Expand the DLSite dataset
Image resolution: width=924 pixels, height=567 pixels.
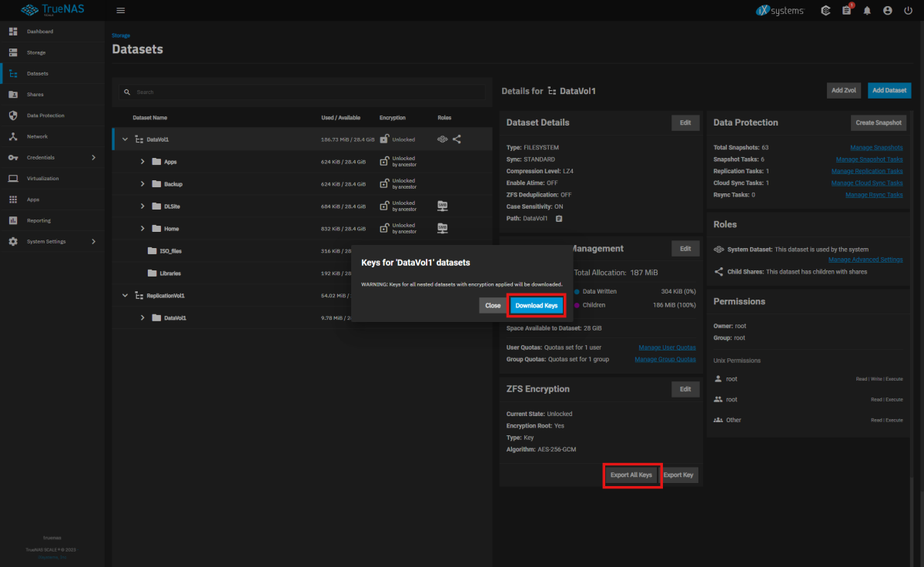pyautogui.click(x=142, y=206)
